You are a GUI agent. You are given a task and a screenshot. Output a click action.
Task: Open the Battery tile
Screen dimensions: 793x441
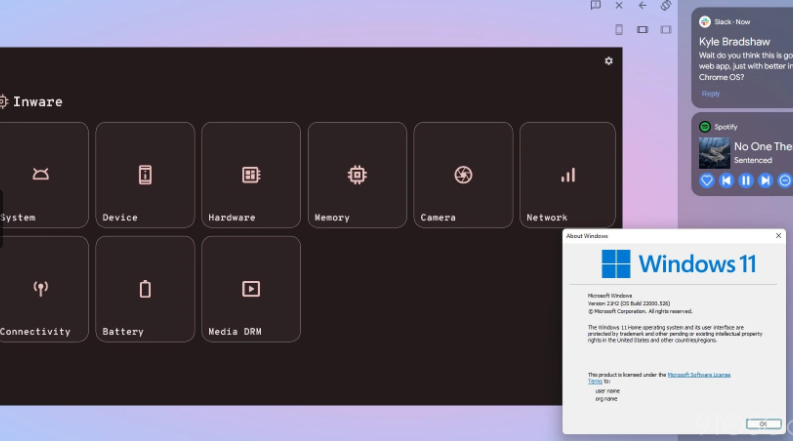(x=145, y=290)
